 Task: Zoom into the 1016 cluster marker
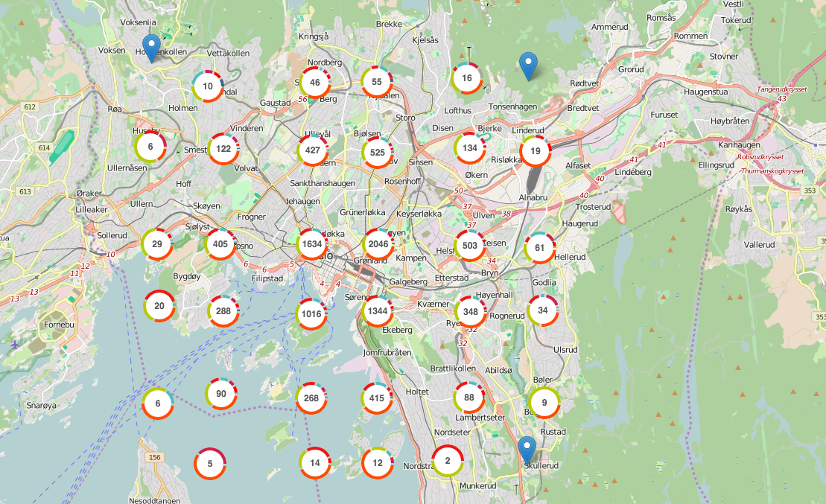tap(311, 314)
